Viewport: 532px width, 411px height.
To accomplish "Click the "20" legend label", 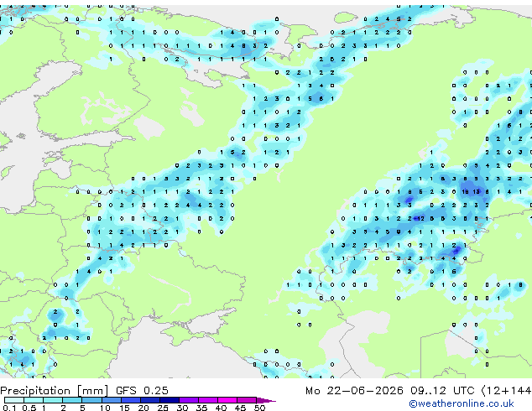I will 143,408.
